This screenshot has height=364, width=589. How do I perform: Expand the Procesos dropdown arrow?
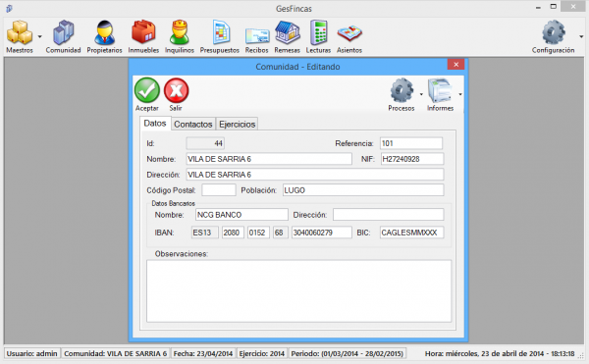(x=421, y=94)
